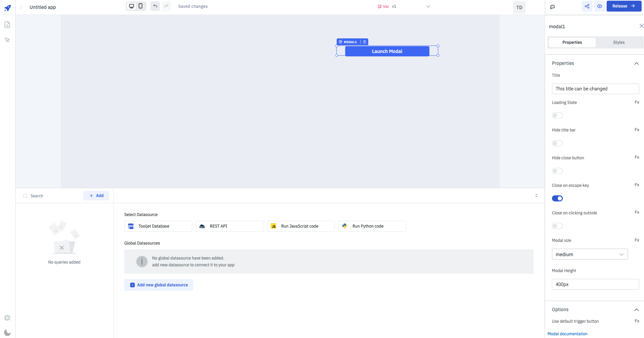This screenshot has height=338, width=644.
Task: Collapse the Properties section
Action: 636,64
